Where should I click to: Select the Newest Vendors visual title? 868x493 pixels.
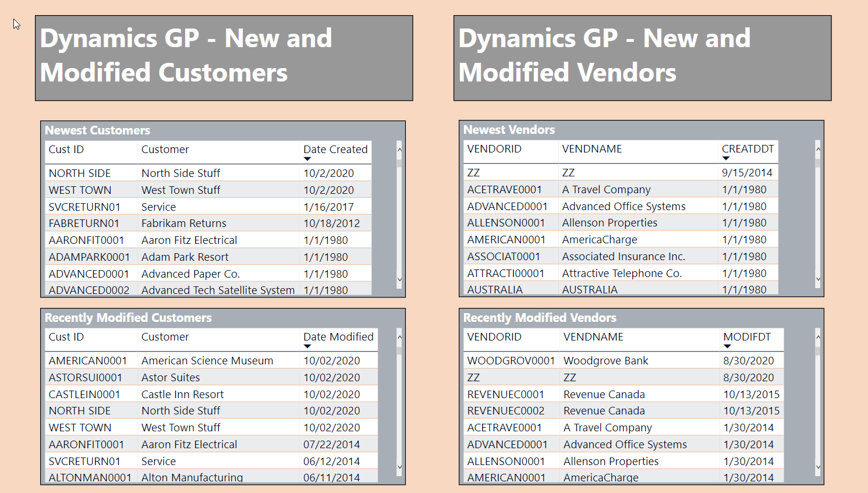pyautogui.click(x=509, y=130)
